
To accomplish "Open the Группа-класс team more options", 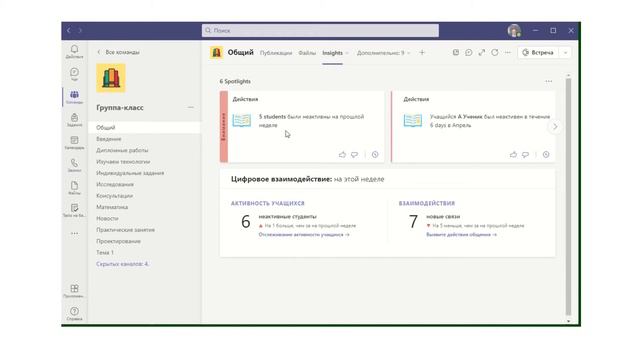I will coord(191,107).
